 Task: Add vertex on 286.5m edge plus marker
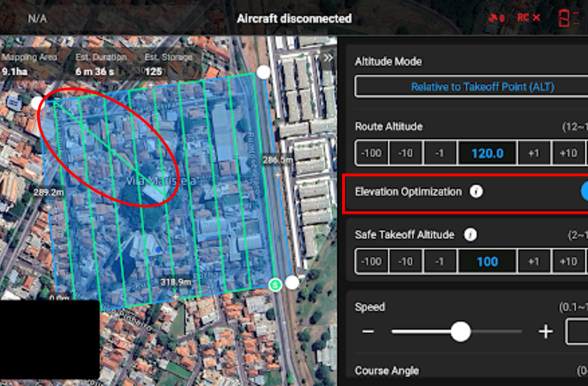(x=278, y=174)
